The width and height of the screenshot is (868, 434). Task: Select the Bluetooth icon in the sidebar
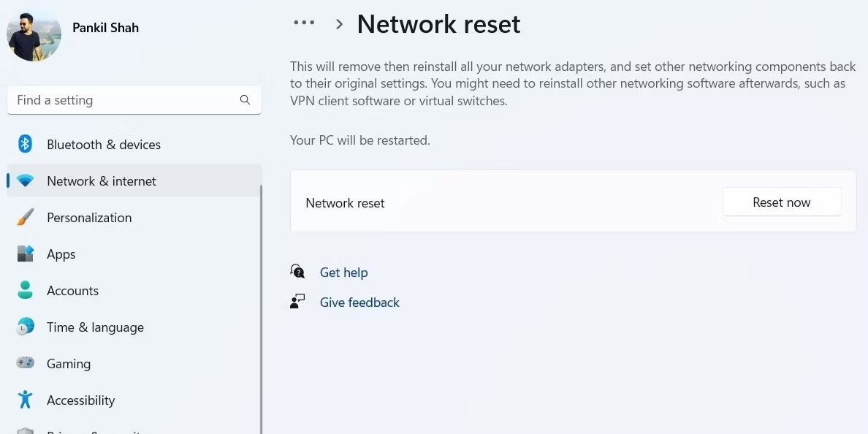[x=26, y=144]
